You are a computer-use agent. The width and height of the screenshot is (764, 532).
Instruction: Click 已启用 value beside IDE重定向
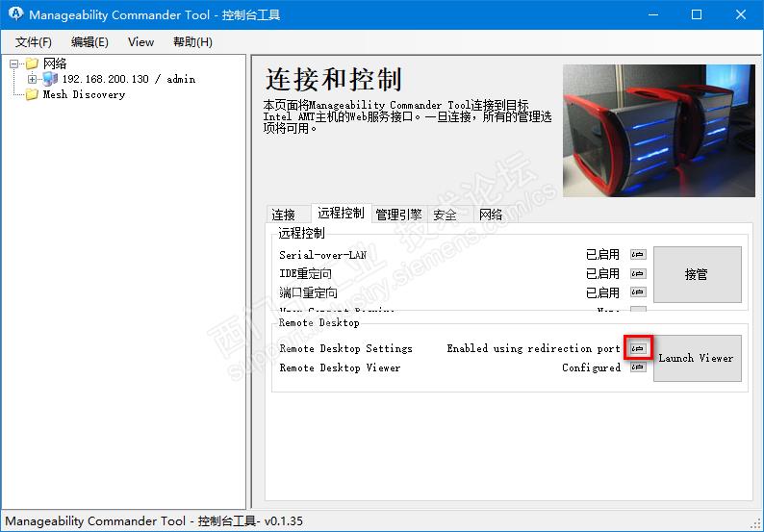click(602, 274)
